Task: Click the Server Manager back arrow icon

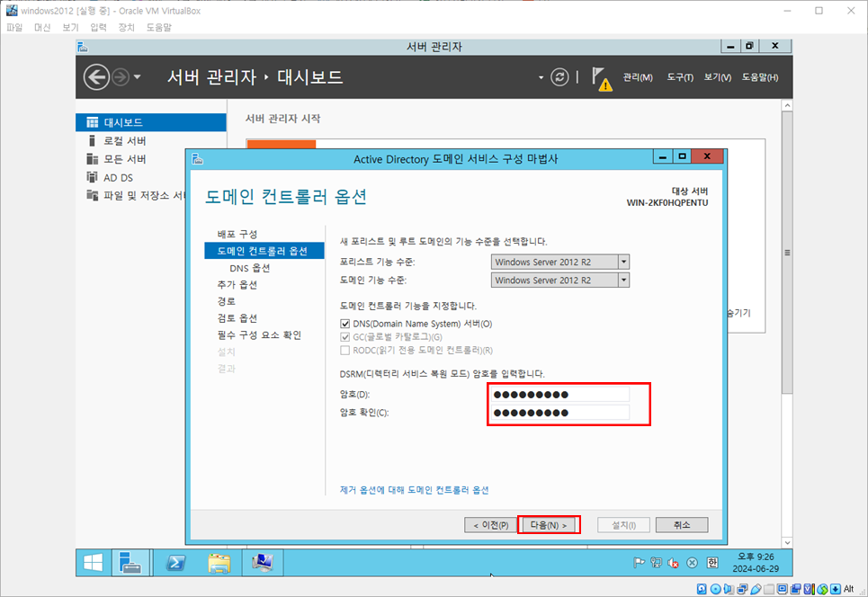Action: (x=96, y=77)
